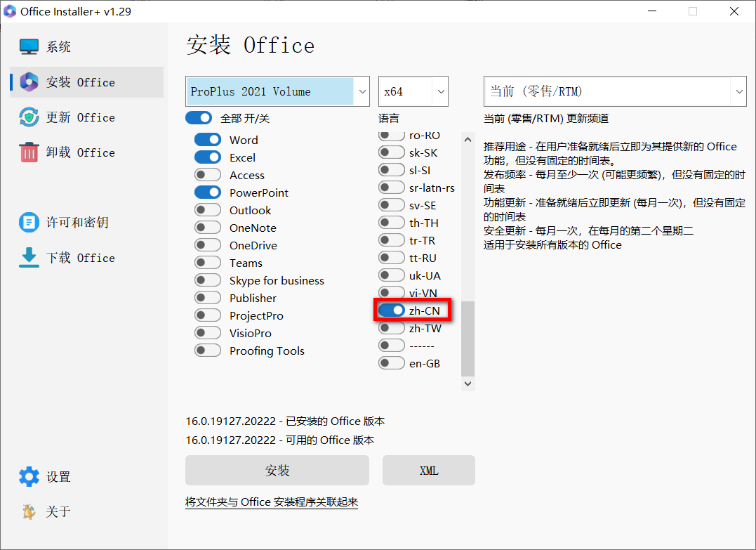Disable the PowerPoint toggle

pyautogui.click(x=208, y=192)
